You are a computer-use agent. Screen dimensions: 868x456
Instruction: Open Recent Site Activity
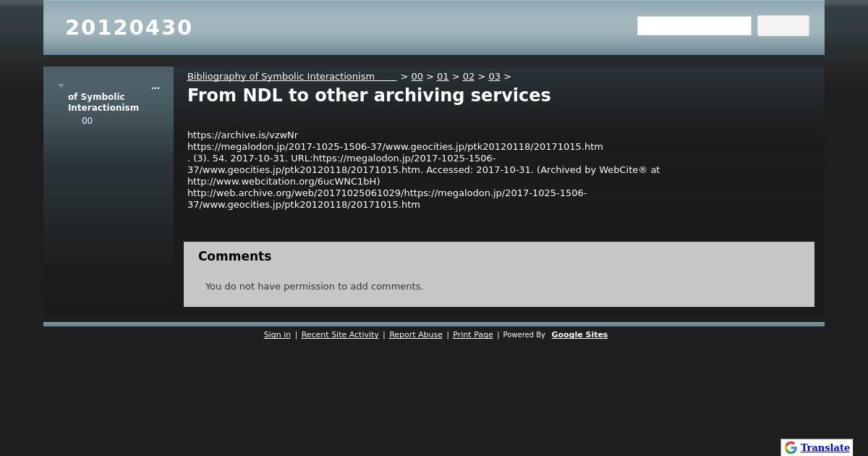pyautogui.click(x=340, y=334)
